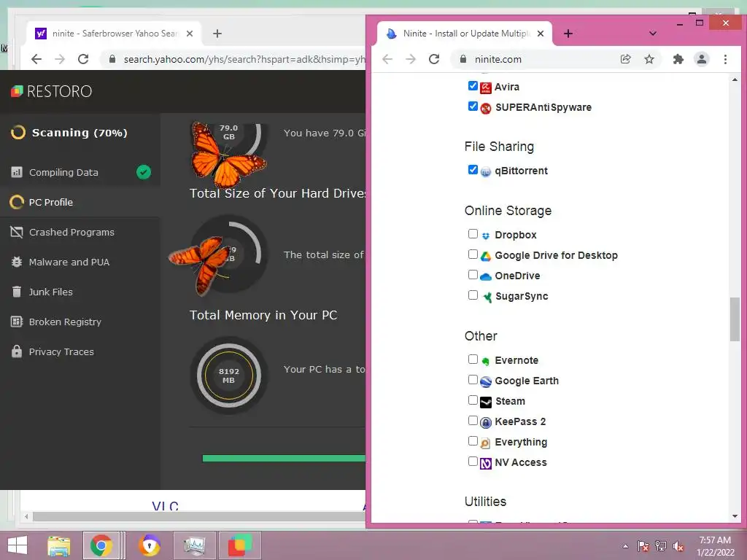Click the Chrome taskbar icon
This screenshot has height=560, width=747.
click(101, 545)
